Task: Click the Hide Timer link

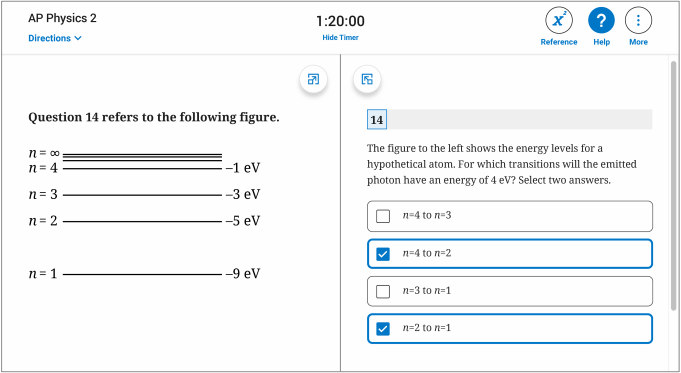Action: click(340, 38)
